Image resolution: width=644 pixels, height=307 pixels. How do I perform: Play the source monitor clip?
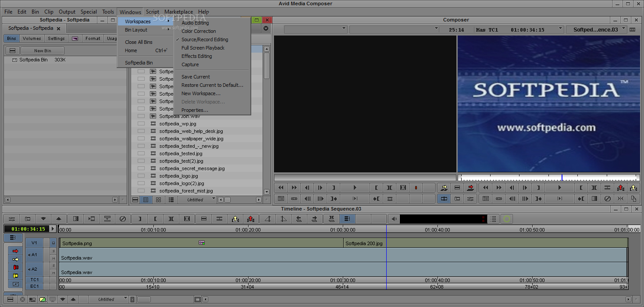pyautogui.click(x=355, y=188)
